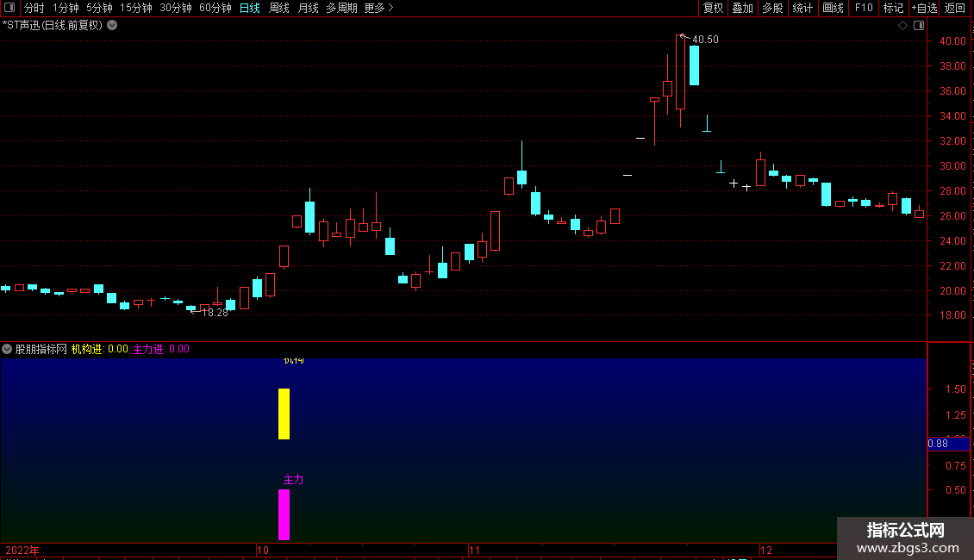Toggle the left side panel icon
The width and height of the screenshot is (974, 560).
(9, 8)
